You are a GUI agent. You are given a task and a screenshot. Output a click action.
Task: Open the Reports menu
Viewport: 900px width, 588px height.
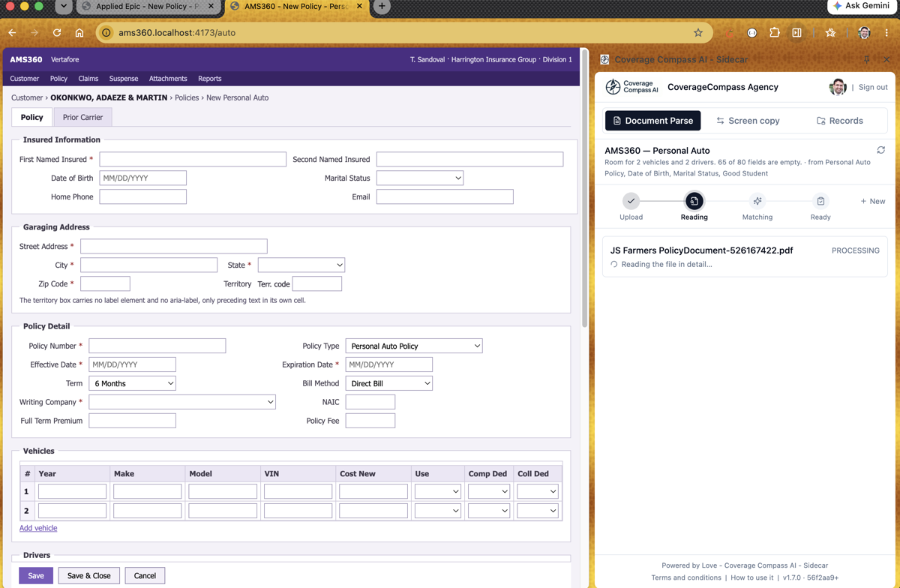coord(210,79)
